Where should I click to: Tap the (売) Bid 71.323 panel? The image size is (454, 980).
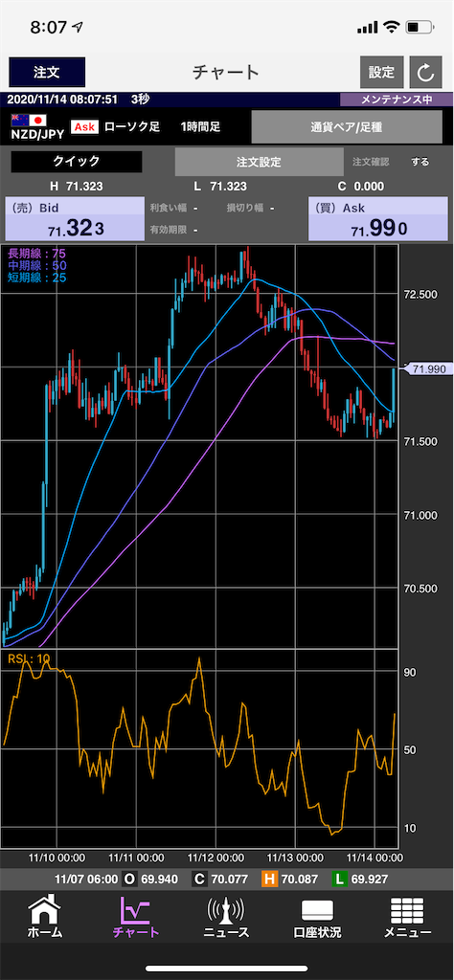tap(75, 219)
